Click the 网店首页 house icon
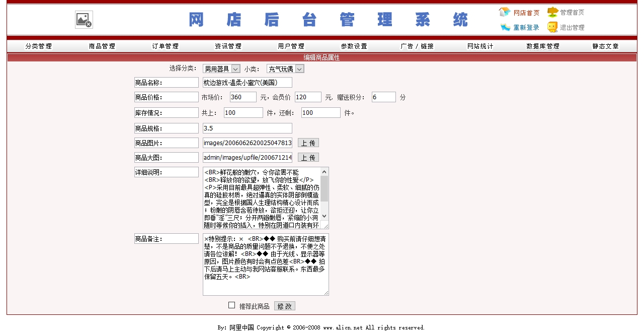Screen dimensions: 644x333 coord(505,12)
